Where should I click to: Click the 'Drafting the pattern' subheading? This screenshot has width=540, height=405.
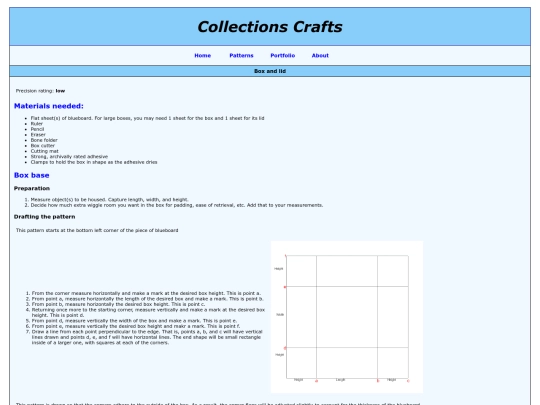44,217
